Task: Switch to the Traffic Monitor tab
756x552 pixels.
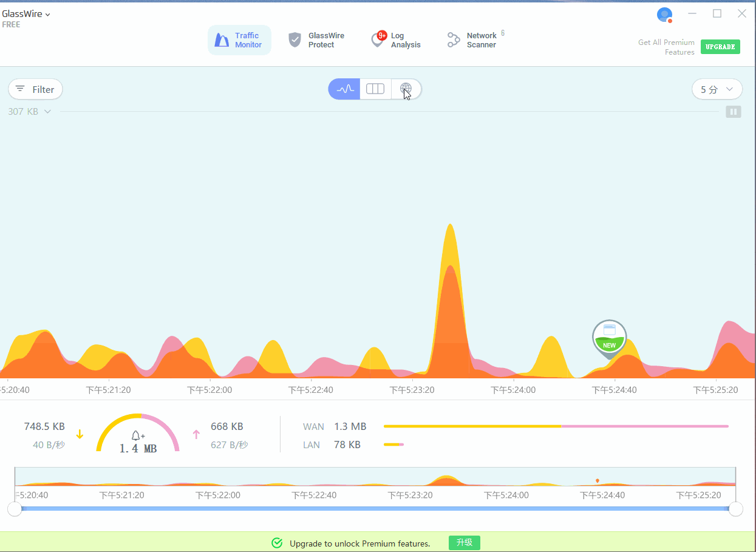Action: pyautogui.click(x=239, y=40)
